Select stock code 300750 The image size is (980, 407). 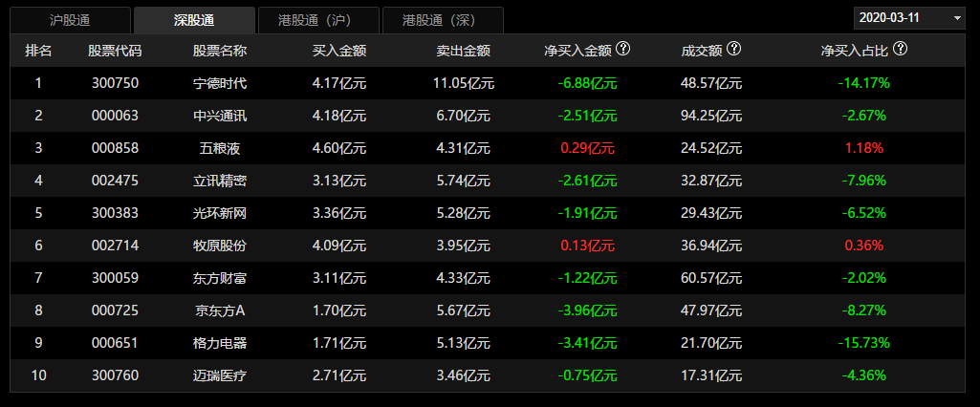pyautogui.click(x=115, y=83)
